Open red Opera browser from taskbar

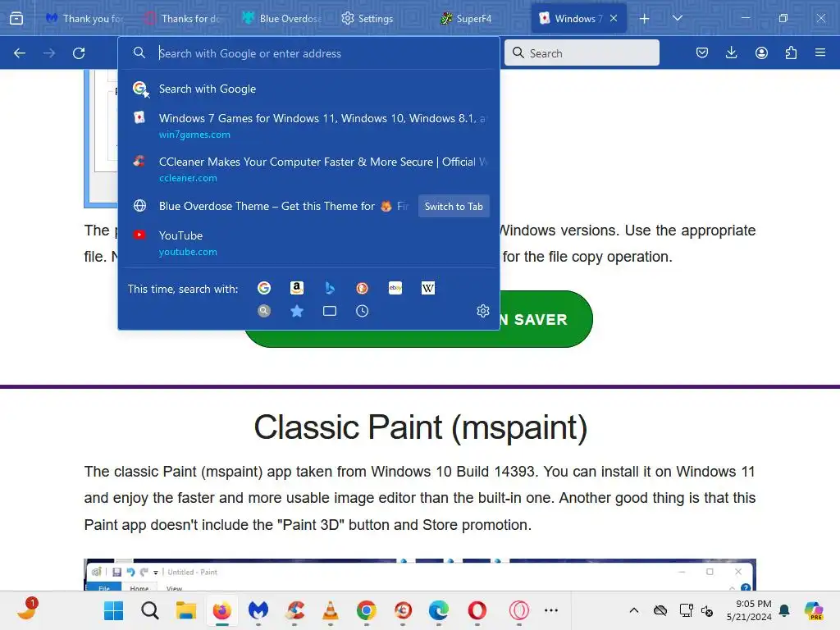coord(477,610)
